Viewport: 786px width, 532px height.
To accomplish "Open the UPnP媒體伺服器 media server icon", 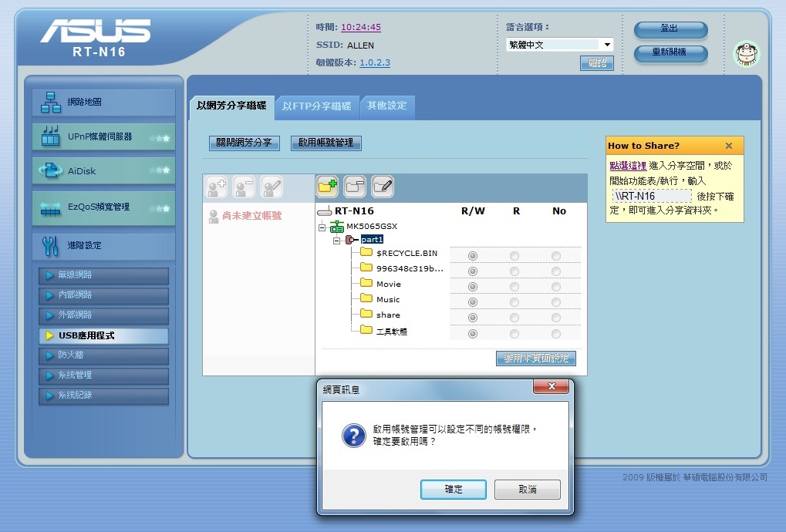I will (50, 136).
